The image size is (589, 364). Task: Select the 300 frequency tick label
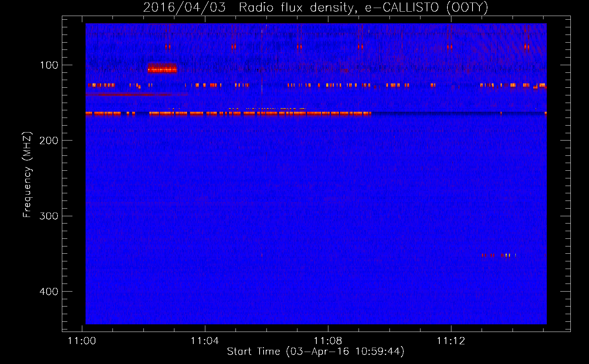[48, 216]
